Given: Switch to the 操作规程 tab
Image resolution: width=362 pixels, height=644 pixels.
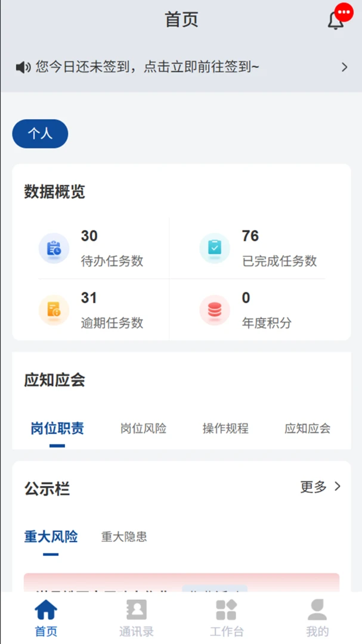Looking at the screenshot, I should click(x=225, y=428).
